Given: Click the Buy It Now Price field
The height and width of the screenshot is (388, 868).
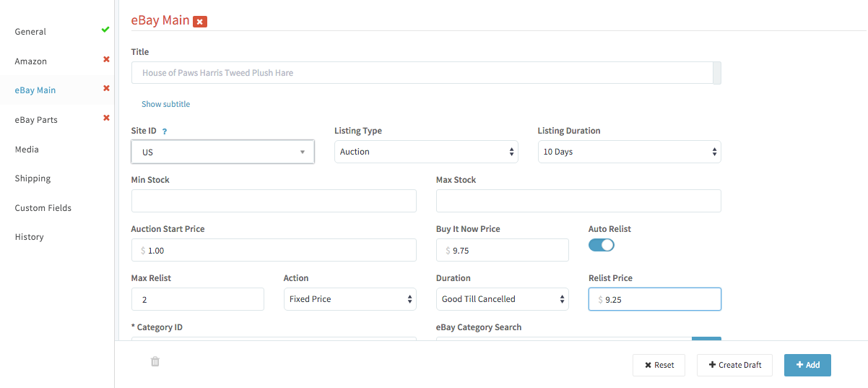Looking at the screenshot, I should (x=503, y=250).
